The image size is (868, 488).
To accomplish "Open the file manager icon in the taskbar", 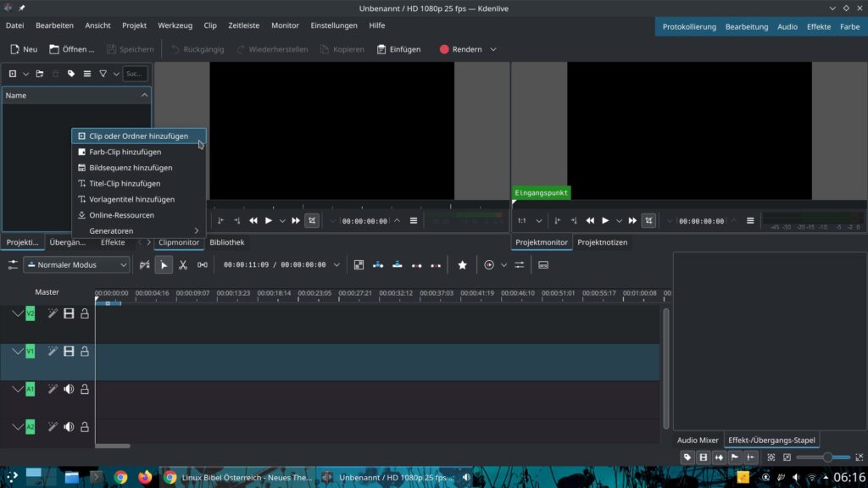I will pyautogui.click(x=71, y=477).
